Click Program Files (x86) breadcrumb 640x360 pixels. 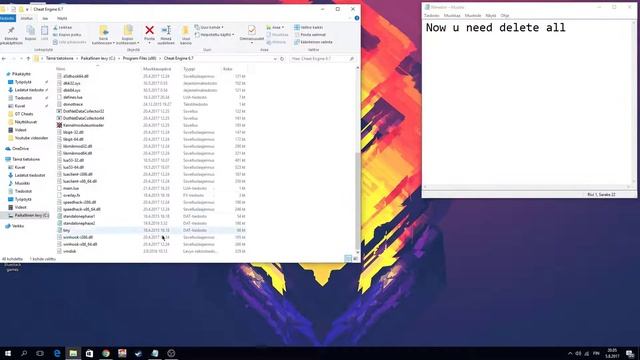139,59
